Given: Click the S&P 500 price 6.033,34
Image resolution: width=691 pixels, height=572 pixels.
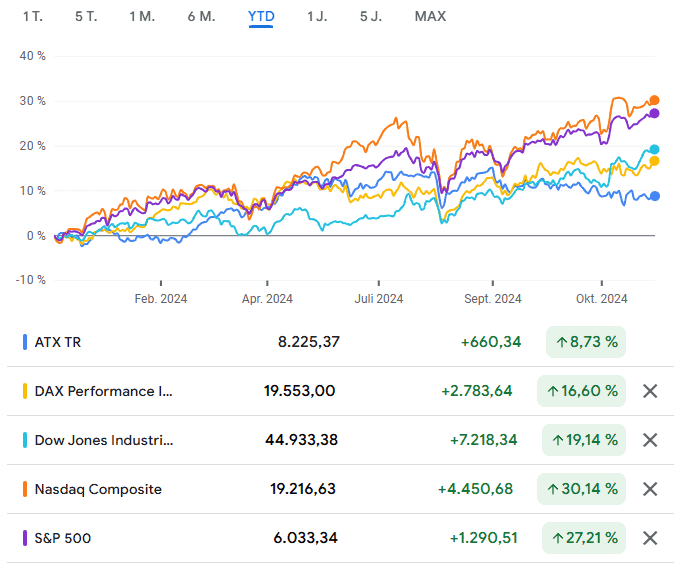Looking at the screenshot, I should click(305, 538).
